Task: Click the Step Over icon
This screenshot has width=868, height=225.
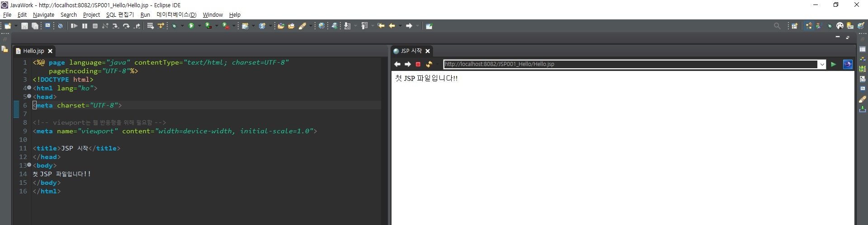Action: tap(126, 26)
